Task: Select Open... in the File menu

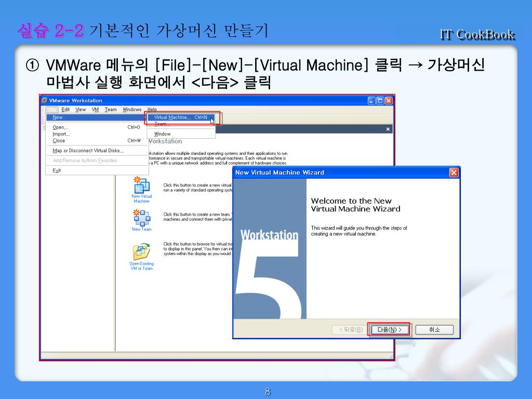Action: [x=97, y=127]
